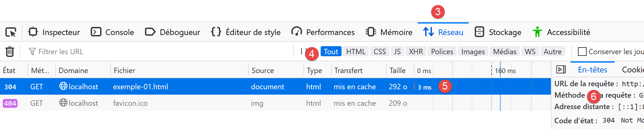Toggle the Images filter
Screen dimensions: 644x129
pos(473,52)
